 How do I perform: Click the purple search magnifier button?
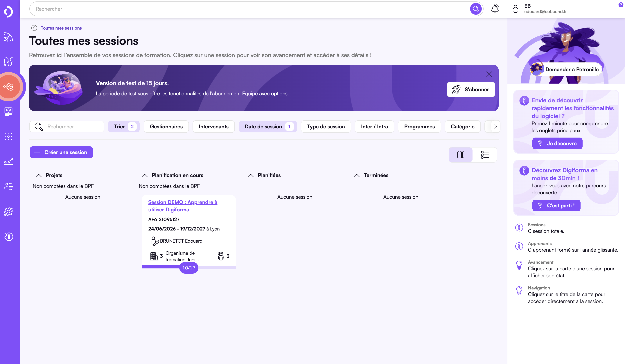coord(475,9)
